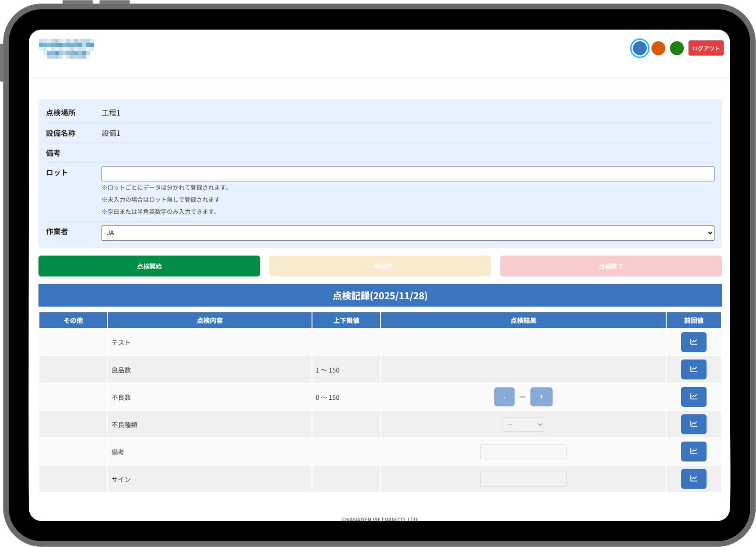Open chart icon for 良品数 row
The height and width of the screenshot is (547, 756).
(693, 369)
